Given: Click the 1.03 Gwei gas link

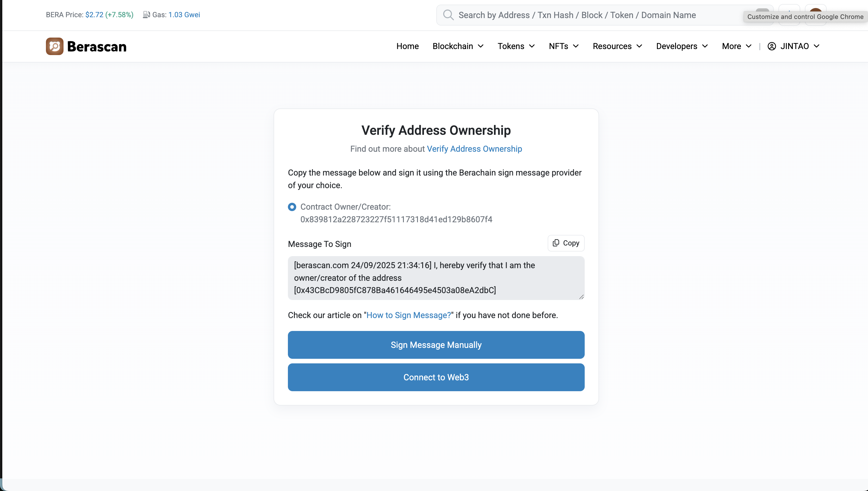Looking at the screenshot, I should 184,15.
